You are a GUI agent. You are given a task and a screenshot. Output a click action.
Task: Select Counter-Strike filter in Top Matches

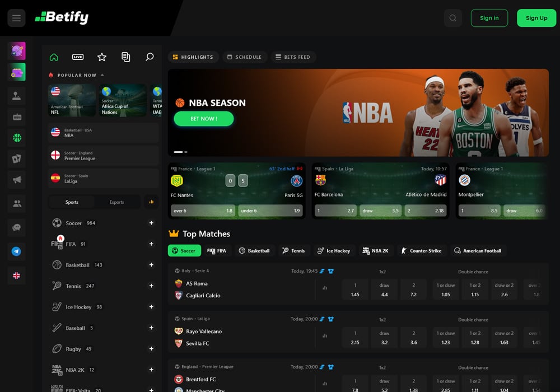422,251
